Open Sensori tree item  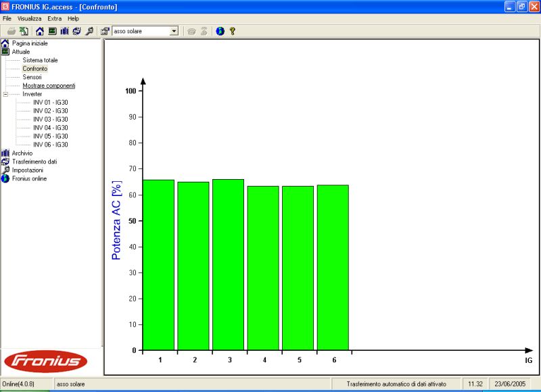click(32, 77)
